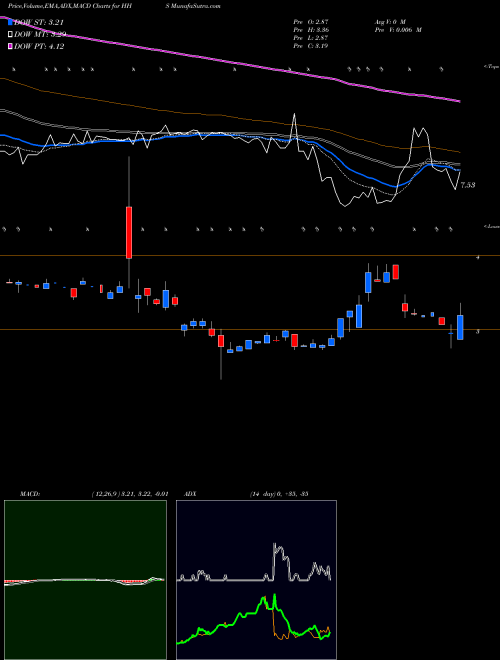
Task: Click the ADX values '(14 day) 6, +33, -35'
Action: pos(279,494)
